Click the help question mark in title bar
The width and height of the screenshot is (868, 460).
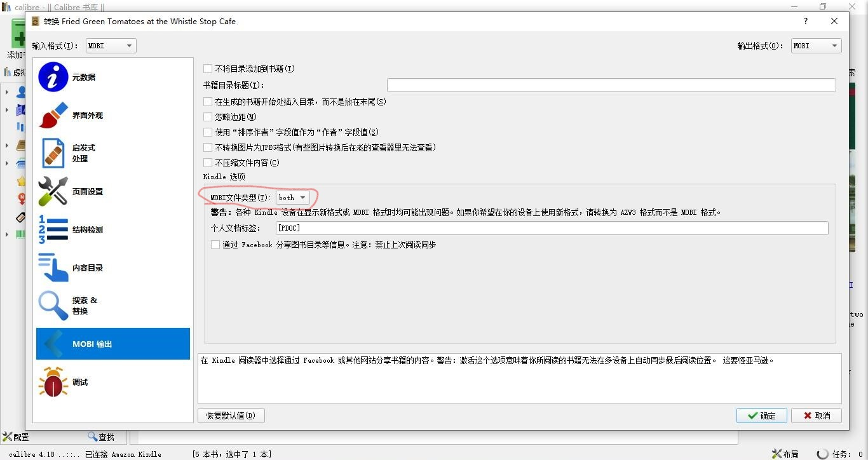pyautogui.click(x=806, y=21)
